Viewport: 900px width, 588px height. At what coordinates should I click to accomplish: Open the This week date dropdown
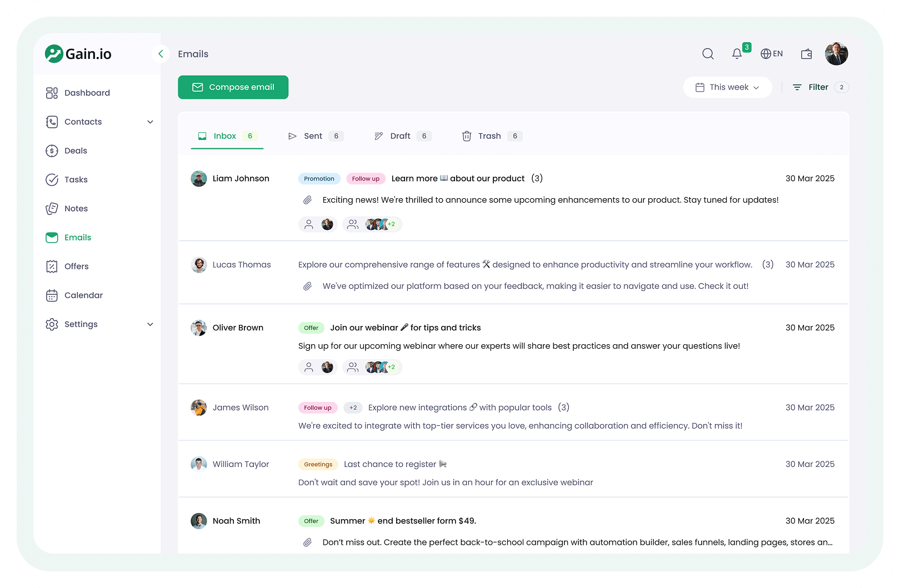click(x=727, y=87)
